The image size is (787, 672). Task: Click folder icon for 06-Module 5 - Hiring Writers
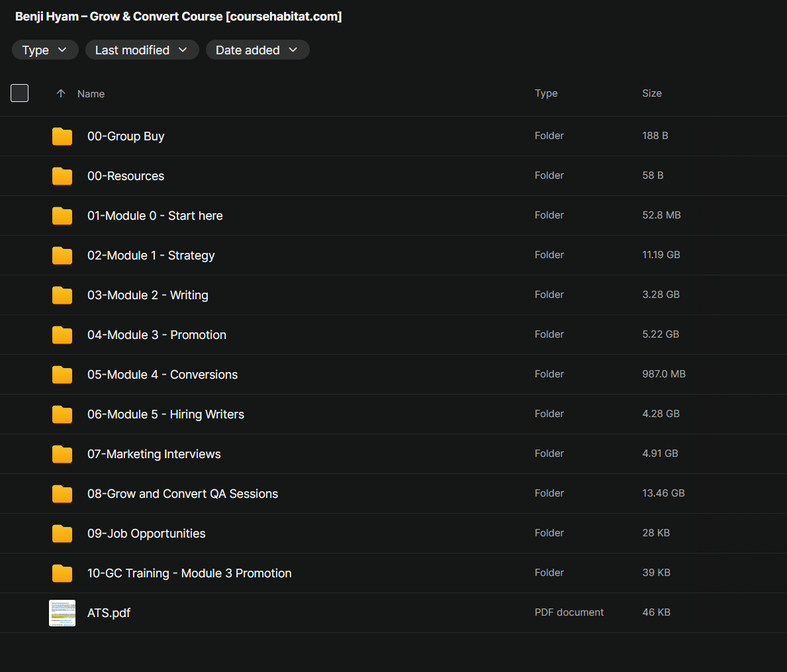tap(62, 414)
